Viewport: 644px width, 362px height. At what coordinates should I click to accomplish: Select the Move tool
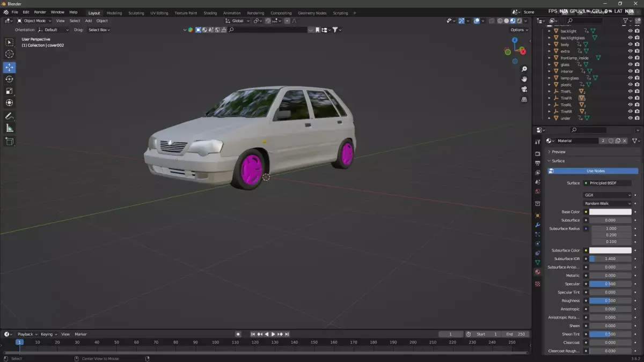(x=10, y=68)
